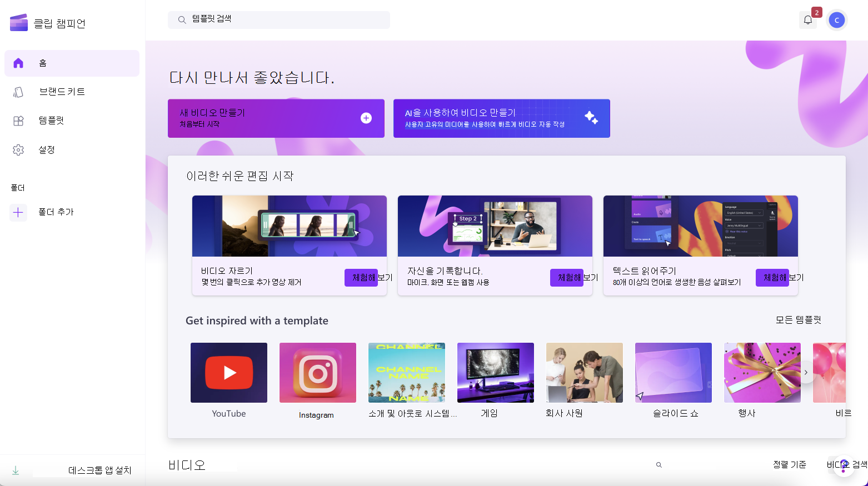Open the user account avatar C
This screenshot has height=486, width=868.
pos(837,20)
